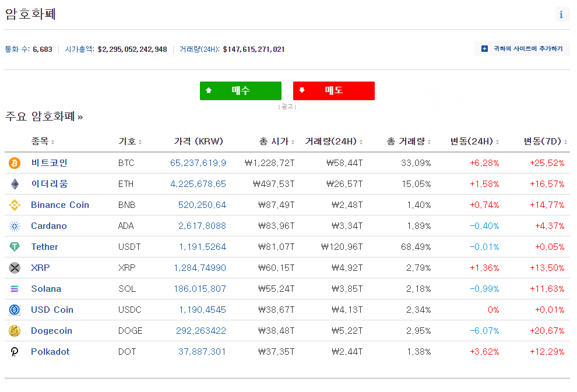The image size is (577, 392).
Task: Click the 시가총액 label
Action: [x=79, y=50]
